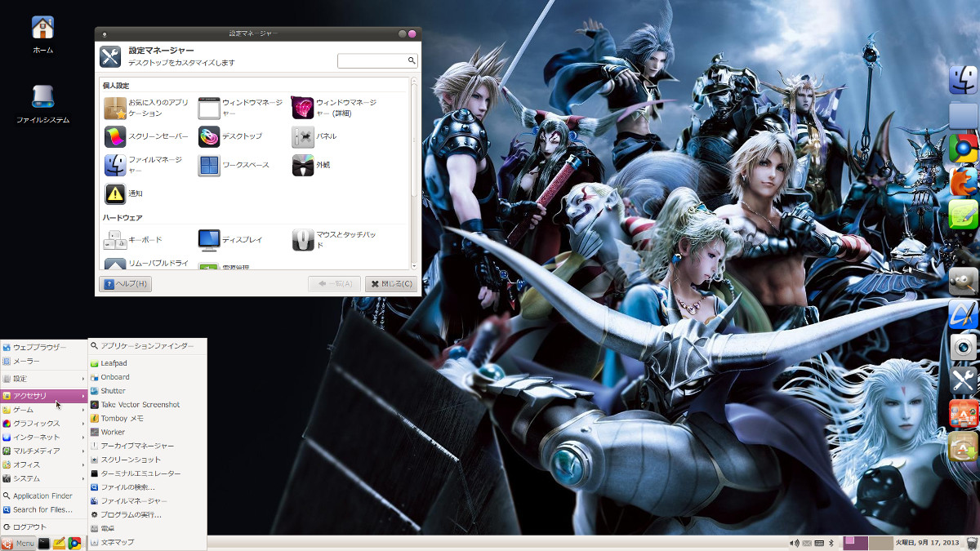Expand the インターネット submenu
This screenshot has width=980, height=551.
pos(43,438)
